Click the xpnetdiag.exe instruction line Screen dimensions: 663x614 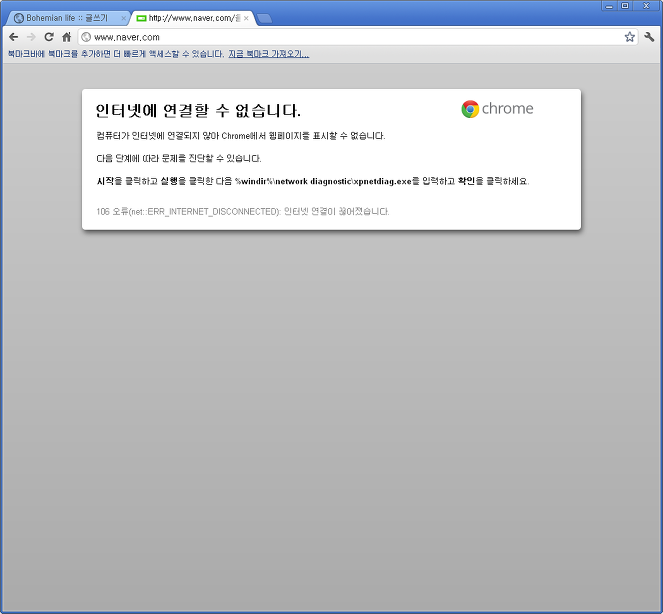[313, 181]
